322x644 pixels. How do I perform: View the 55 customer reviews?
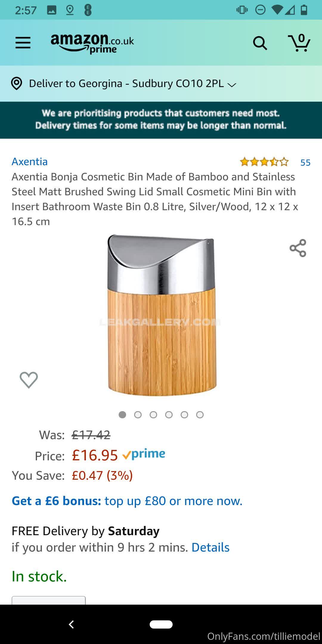coord(305,162)
